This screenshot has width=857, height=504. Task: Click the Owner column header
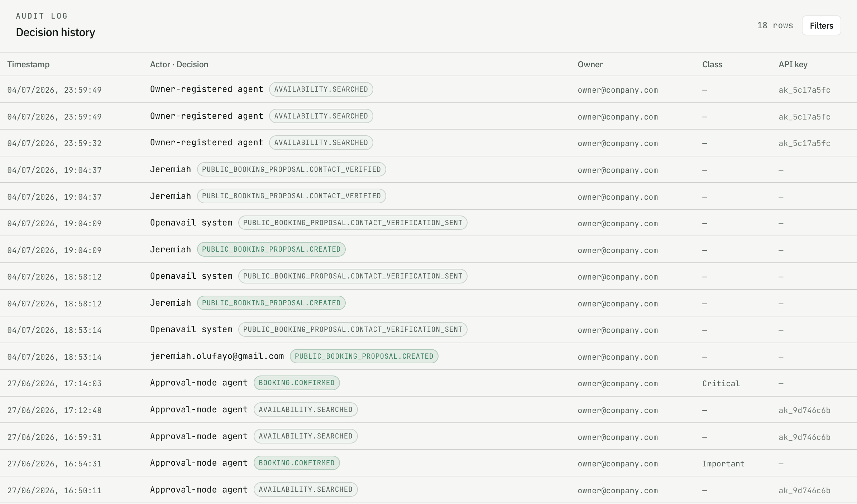pyautogui.click(x=590, y=64)
